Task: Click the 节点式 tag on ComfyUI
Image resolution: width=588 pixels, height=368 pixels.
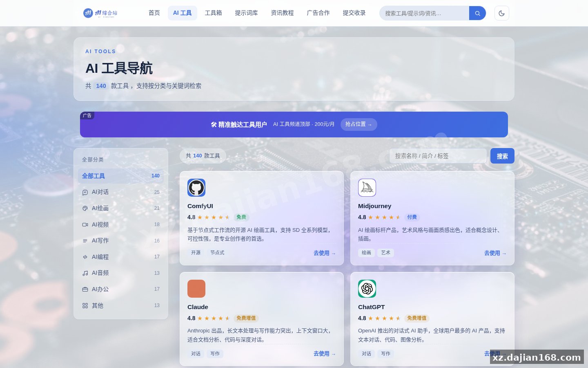Action: pos(217,253)
